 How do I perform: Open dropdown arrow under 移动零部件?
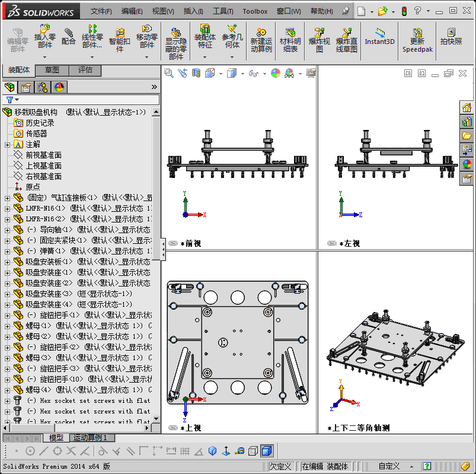(146, 57)
